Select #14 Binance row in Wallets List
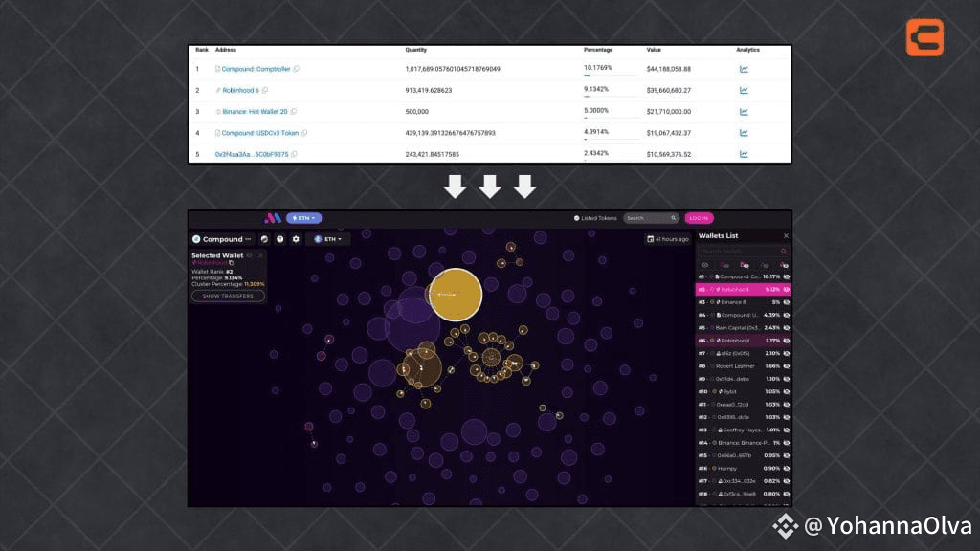Screen dimensions: 980x551 tap(743, 443)
